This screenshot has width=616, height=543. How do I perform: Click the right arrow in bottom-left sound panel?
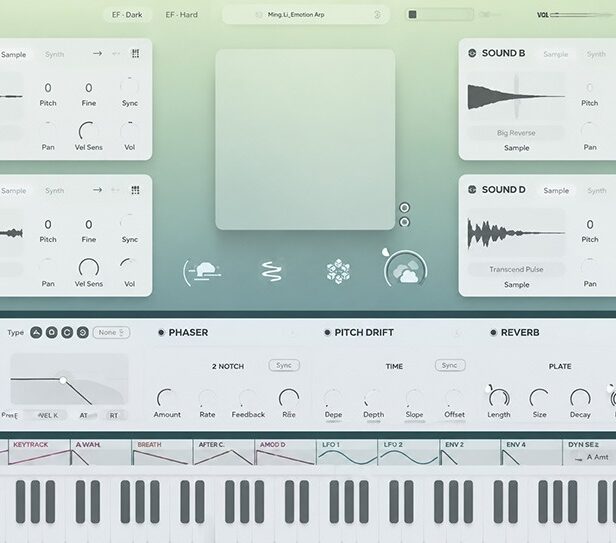(x=97, y=190)
